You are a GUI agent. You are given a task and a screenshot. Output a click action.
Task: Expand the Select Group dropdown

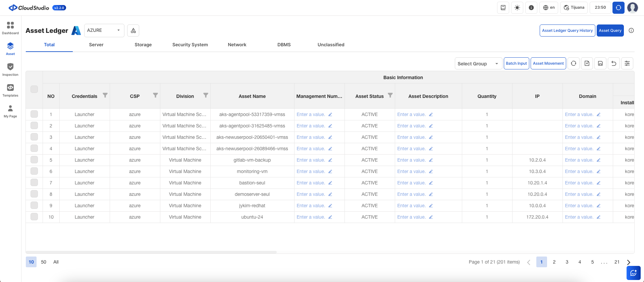(478, 64)
